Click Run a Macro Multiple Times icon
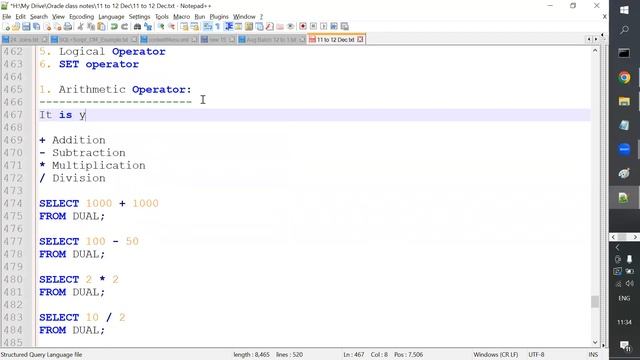Image resolution: width=640 pixels, height=360 pixels. 333,27
